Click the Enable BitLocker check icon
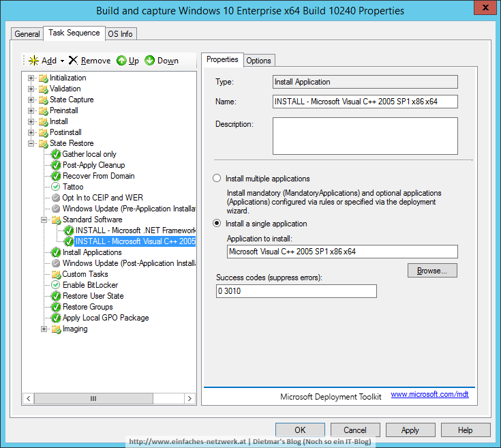501x448 pixels. (x=56, y=285)
